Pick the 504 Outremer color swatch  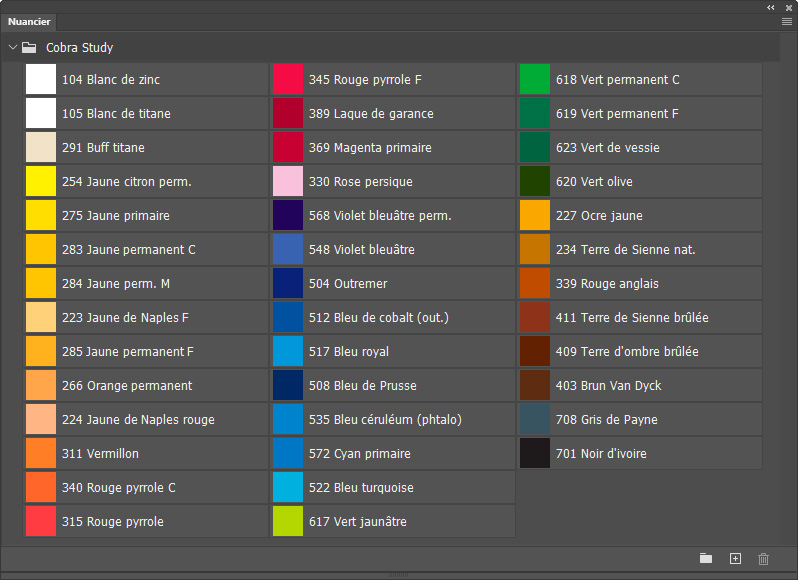[x=288, y=283]
